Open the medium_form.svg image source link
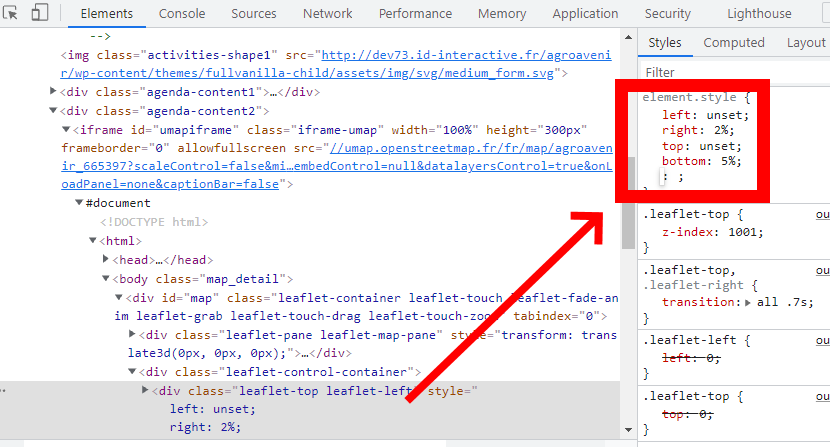Image resolution: width=830 pixels, height=447 pixels. tap(336, 64)
